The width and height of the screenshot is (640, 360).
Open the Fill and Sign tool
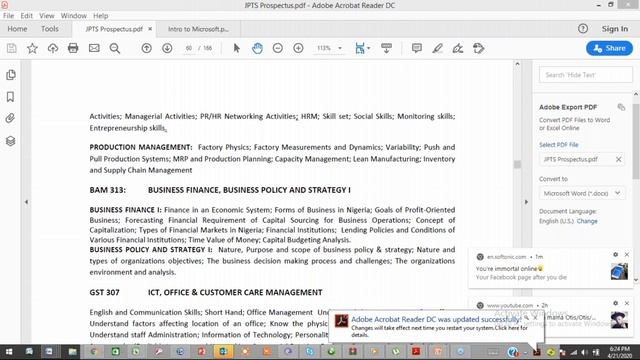(x=458, y=48)
